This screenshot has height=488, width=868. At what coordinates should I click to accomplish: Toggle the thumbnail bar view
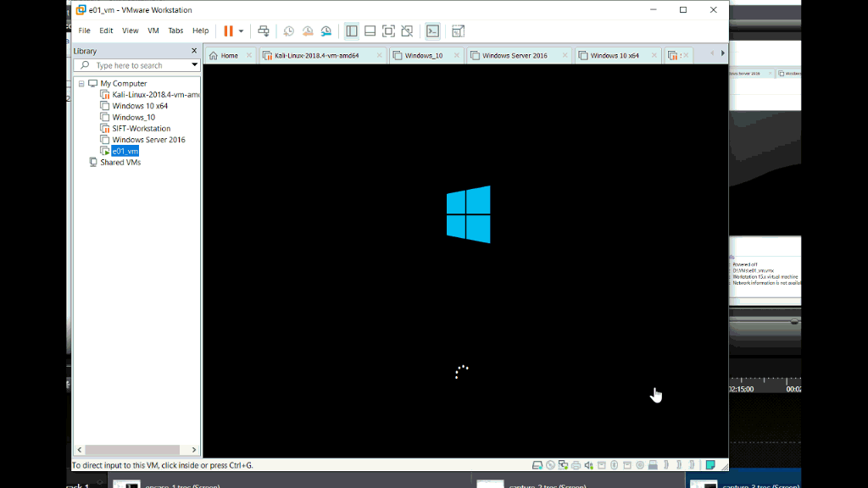[x=370, y=31]
